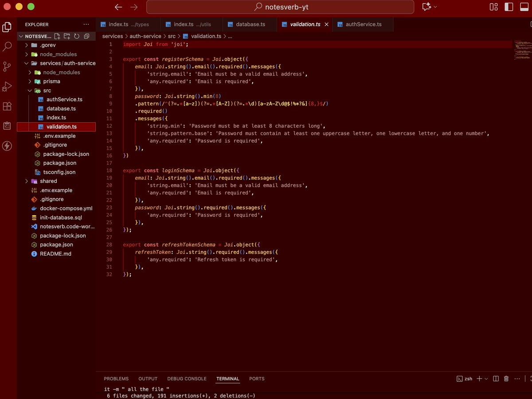Switch to the database.ts editor tab
The image size is (532, 399).
pyautogui.click(x=250, y=24)
